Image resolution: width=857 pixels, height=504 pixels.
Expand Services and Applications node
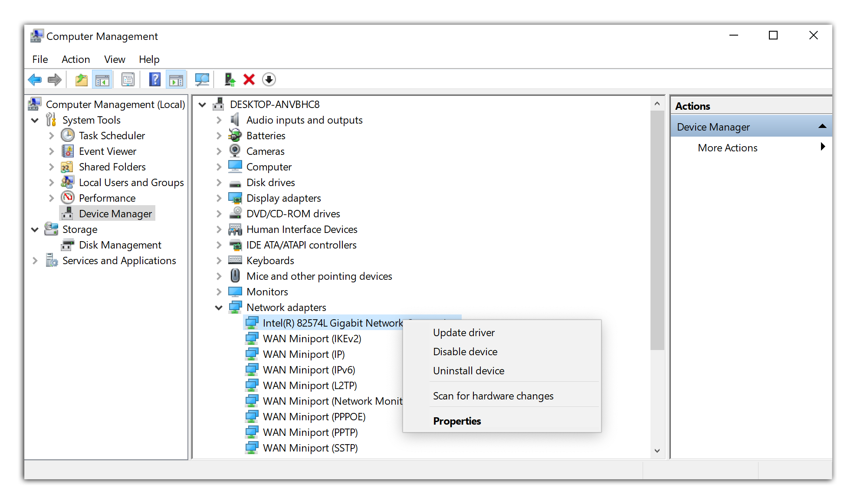[35, 261]
